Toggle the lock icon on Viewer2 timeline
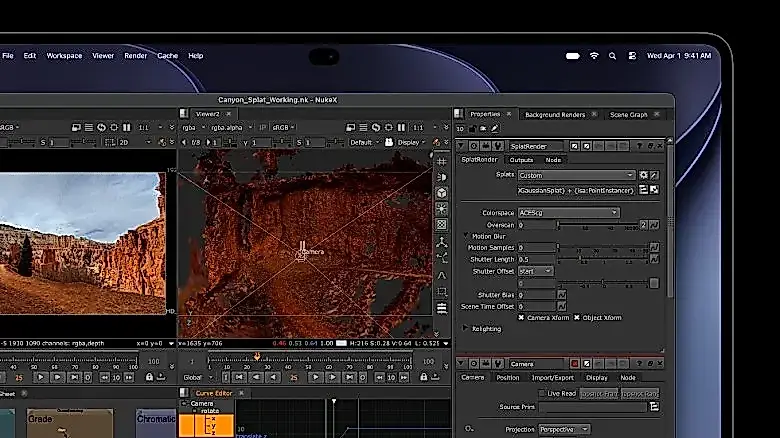This screenshot has width=780, height=438. (423, 377)
